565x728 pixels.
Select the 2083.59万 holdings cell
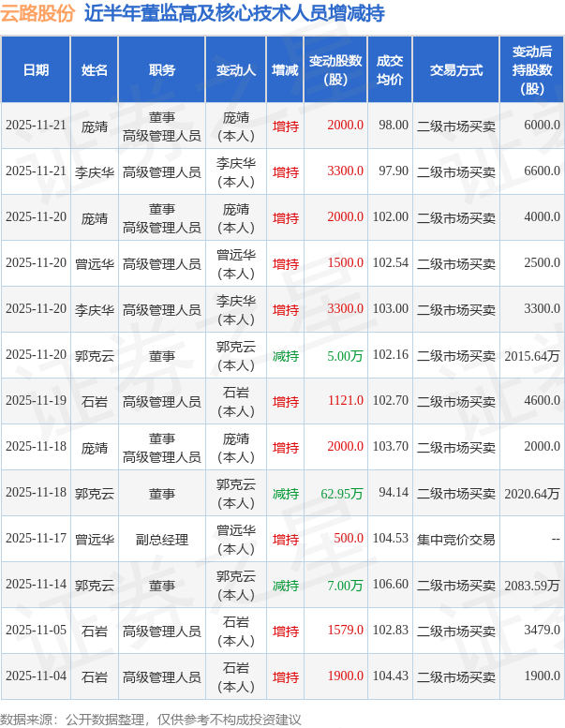point(532,585)
